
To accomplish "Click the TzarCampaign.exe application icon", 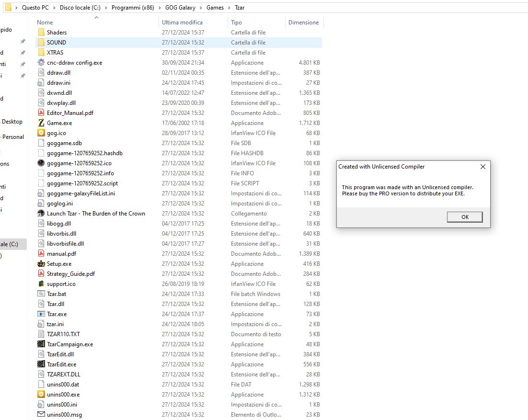I will pyautogui.click(x=41, y=344).
